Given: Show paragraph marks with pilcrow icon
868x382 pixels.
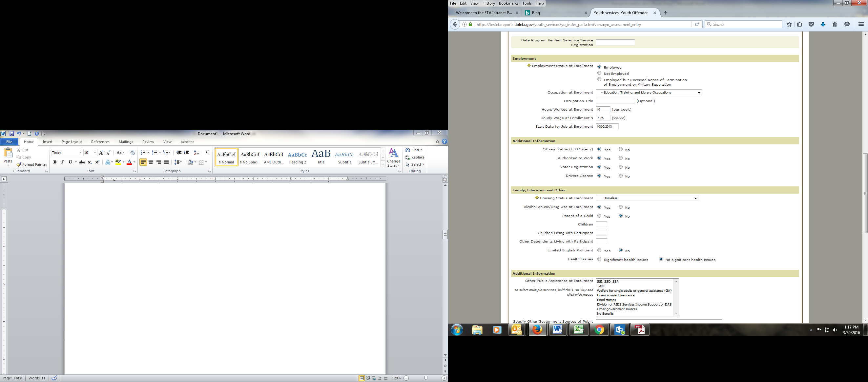Looking at the screenshot, I should click(x=207, y=153).
